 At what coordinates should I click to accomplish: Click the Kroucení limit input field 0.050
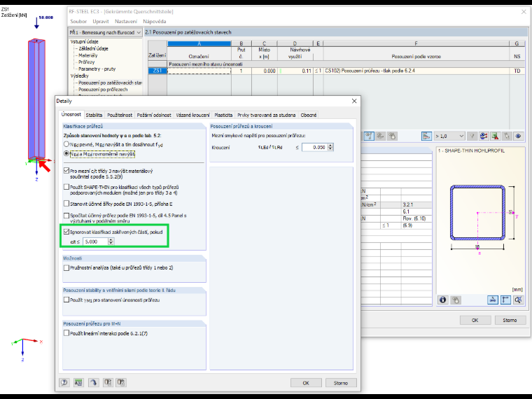(x=315, y=147)
